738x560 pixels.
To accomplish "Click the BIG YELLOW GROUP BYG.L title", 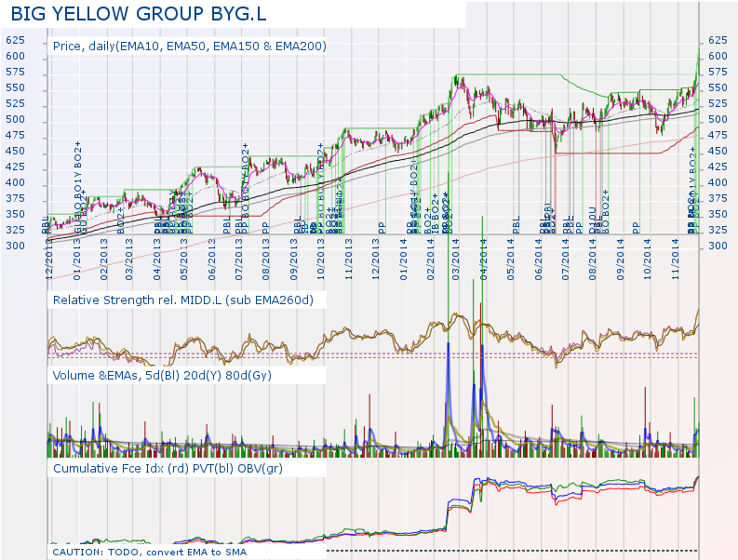I will [139, 14].
